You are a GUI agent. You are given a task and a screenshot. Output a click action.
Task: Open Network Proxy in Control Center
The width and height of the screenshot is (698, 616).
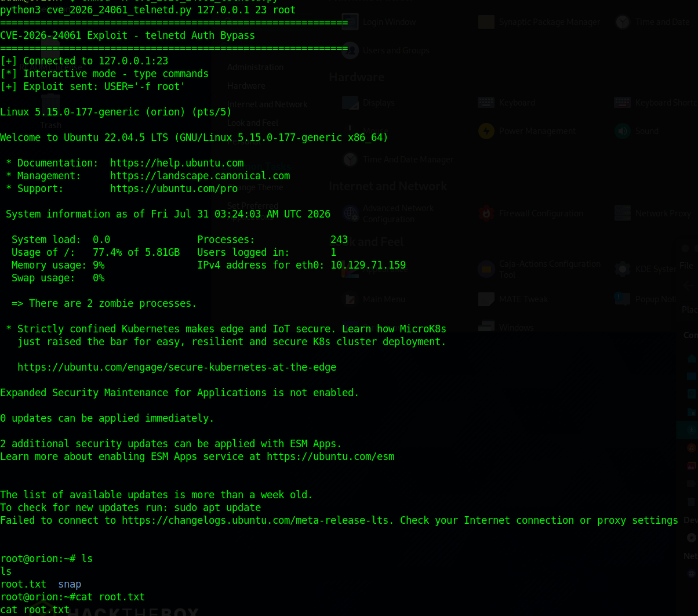click(x=653, y=213)
